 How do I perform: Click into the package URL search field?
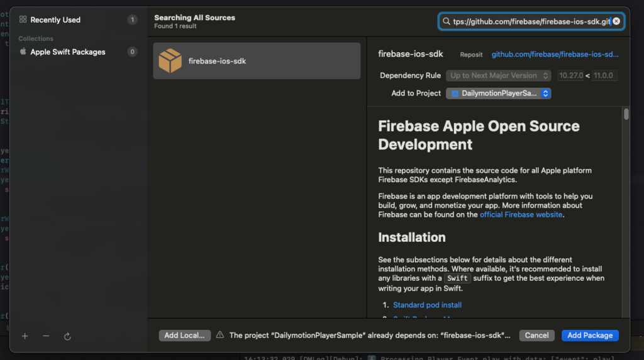[531, 21]
